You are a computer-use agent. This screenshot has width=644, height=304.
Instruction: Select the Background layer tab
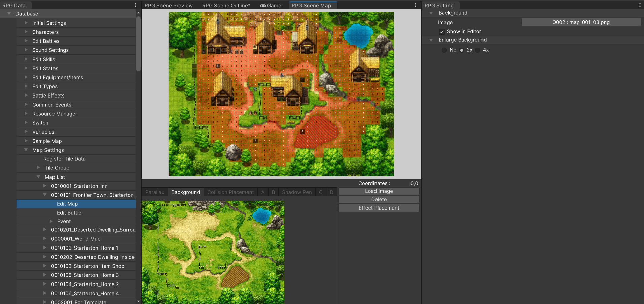tap(186, 192)
